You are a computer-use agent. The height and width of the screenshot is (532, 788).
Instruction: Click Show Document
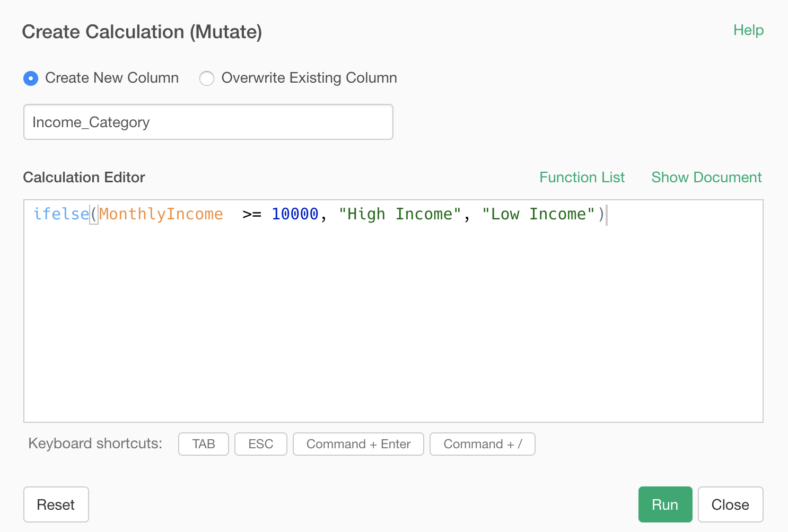coord(706,177)
